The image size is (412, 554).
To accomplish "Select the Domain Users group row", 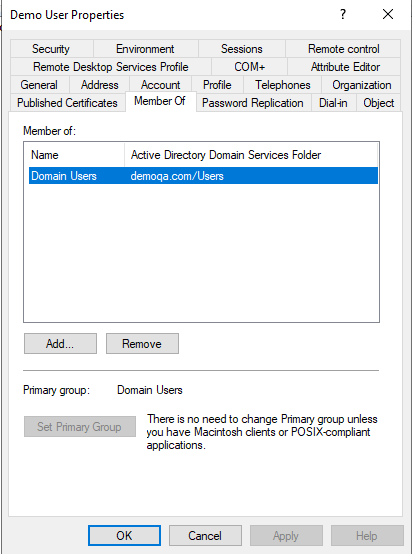I will (204, 176).
